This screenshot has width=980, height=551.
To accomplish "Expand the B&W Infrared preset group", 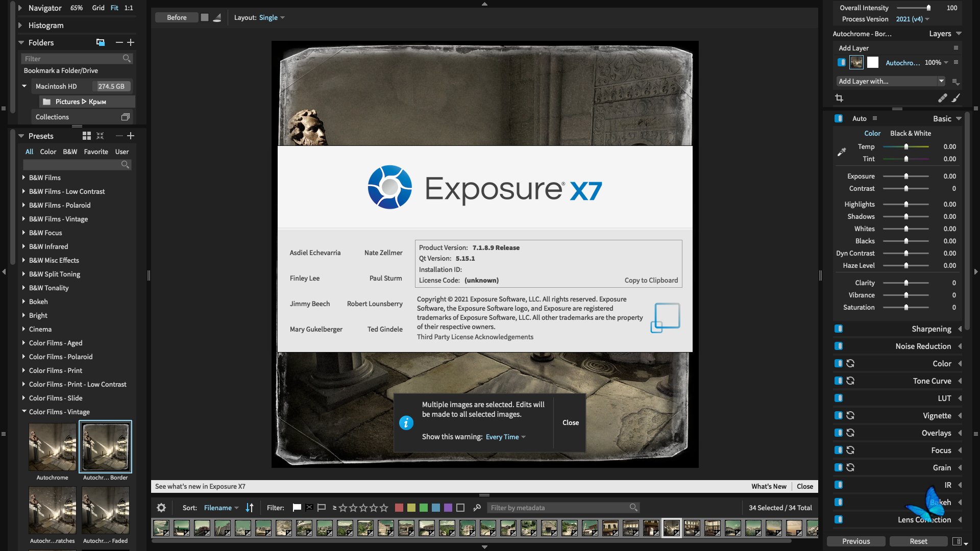I will [x=23, y=246].
